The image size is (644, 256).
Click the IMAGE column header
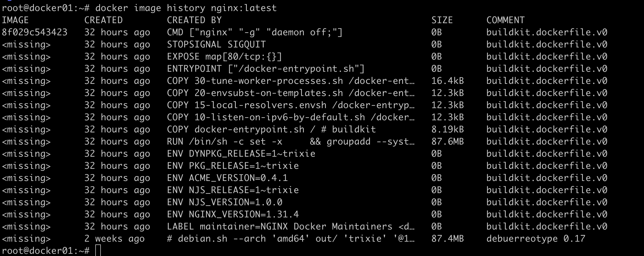15,20
